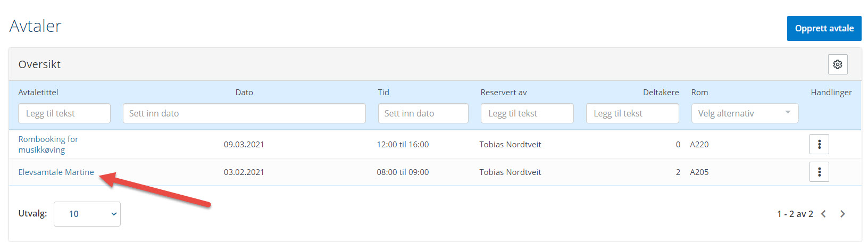Click the Opprett avtale button
This screenshot has height=242, width=868.
pyautogui.click(x=824, y=28)
